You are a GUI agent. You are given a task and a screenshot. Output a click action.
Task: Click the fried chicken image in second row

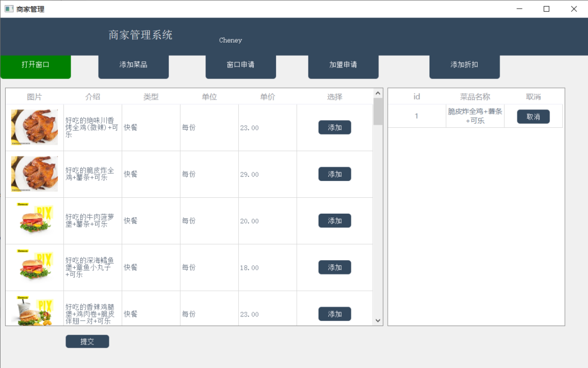[35, 174]
